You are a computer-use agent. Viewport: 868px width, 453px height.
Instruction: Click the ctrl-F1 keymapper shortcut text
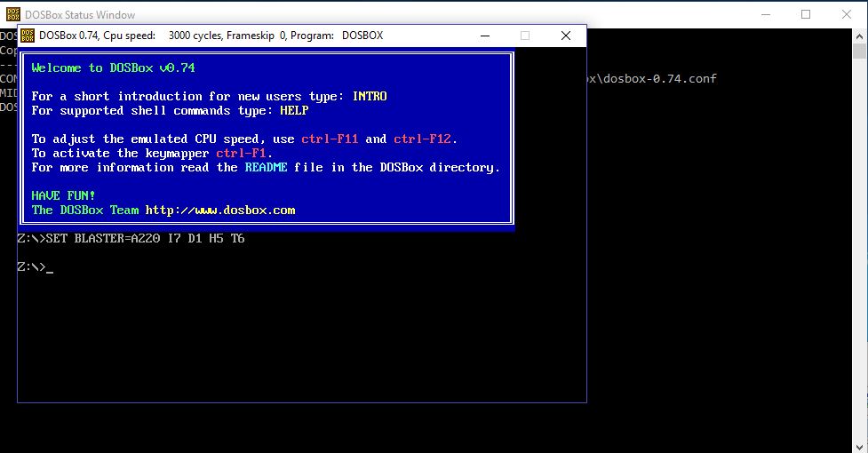click(241, 153)
